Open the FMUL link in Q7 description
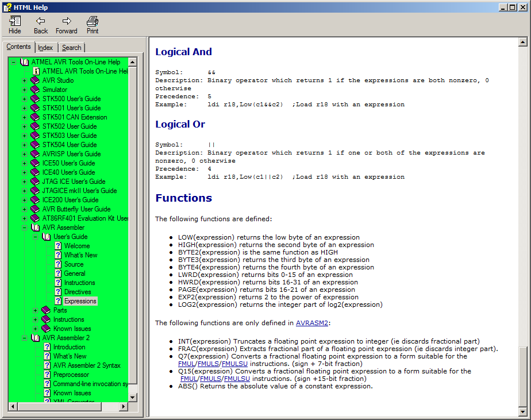The height and width of the screenshot is (420, 531). coord(186,364)
